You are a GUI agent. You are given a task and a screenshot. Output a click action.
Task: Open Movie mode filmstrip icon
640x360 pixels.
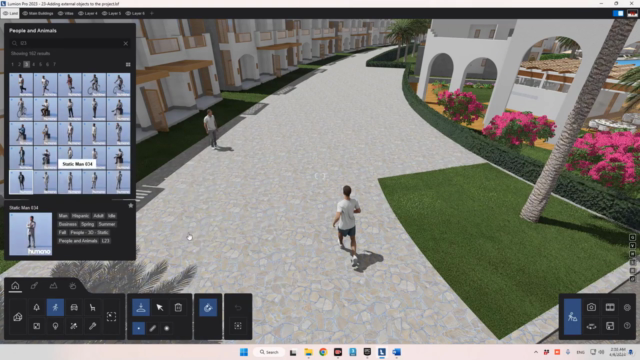click(610, 307)
